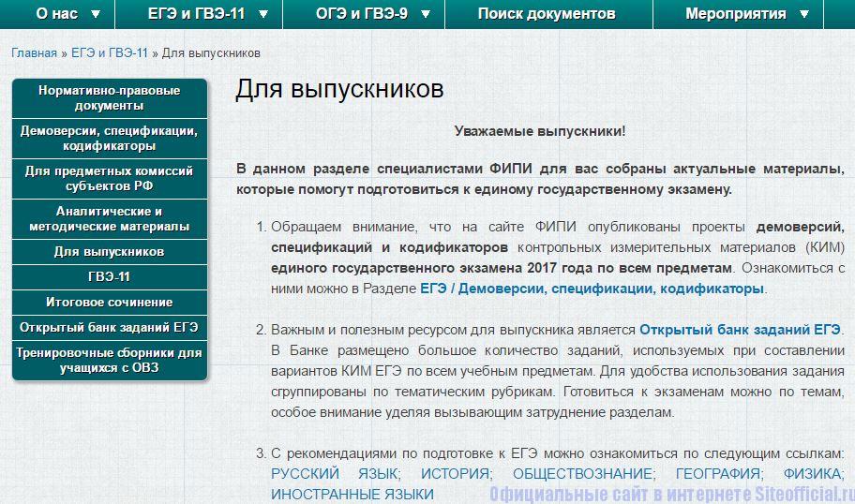Expand the 'Мероприятия' menu
The height and width of the screenshot is (504, 855).
point(747,14)
